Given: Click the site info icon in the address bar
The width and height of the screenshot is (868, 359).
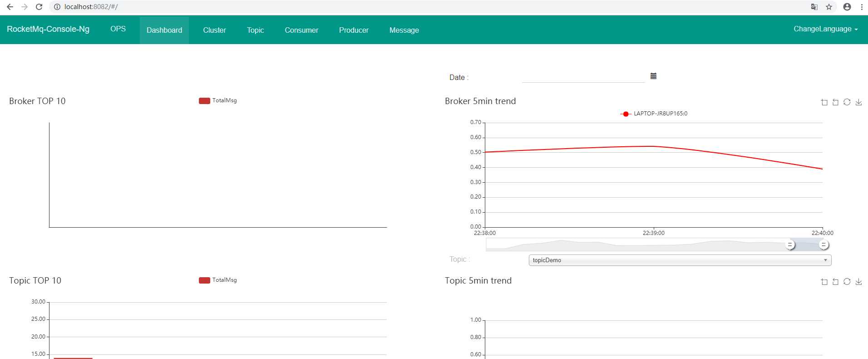Looking at the screenshot, I should pyautogui.click(x=57, y=7).
